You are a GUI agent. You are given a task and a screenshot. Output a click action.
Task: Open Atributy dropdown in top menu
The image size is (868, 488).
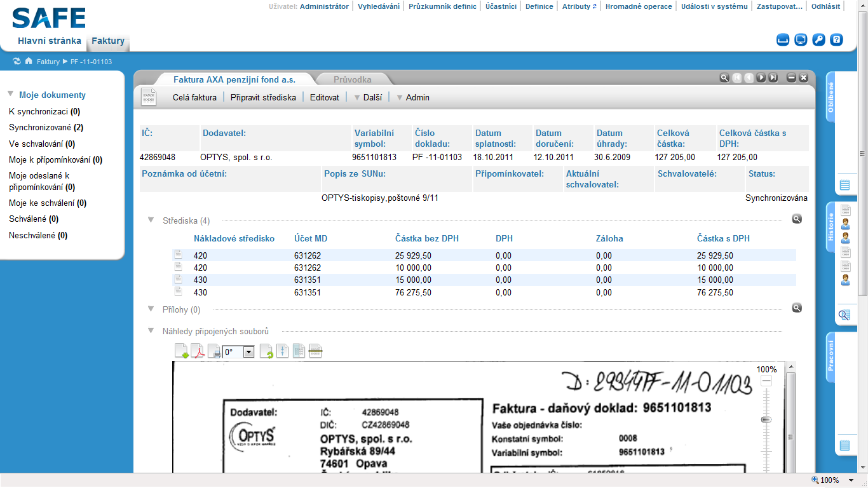click(x=580, y=6)
